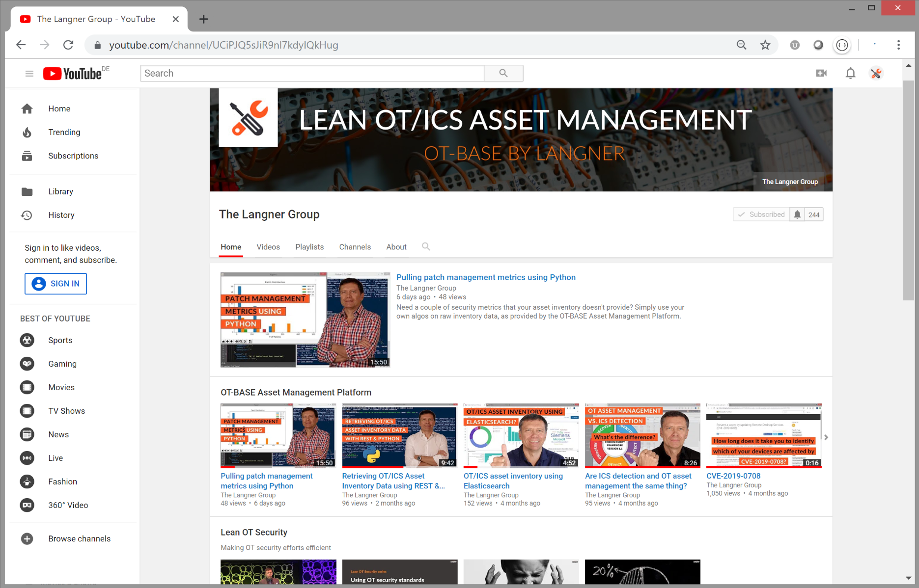Click the Browse channels plus icon
Screen dimensions: 919x588
click(x=27, y=538)
